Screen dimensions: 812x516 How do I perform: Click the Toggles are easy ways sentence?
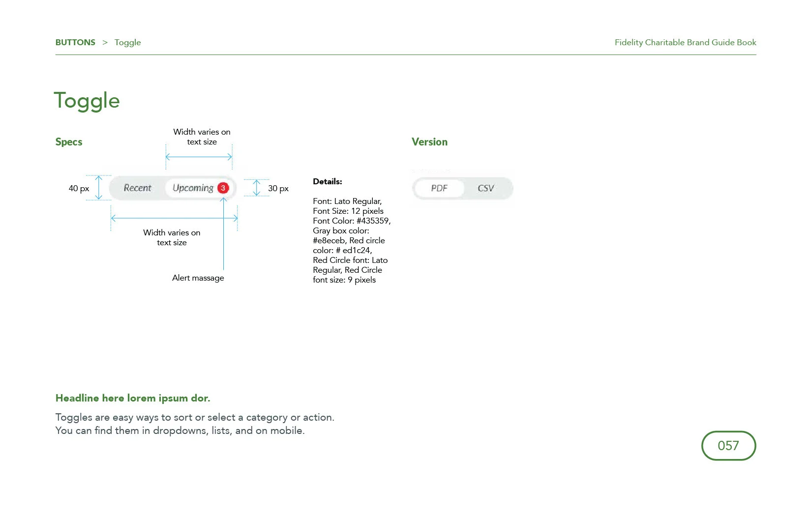tap(195, 417)
